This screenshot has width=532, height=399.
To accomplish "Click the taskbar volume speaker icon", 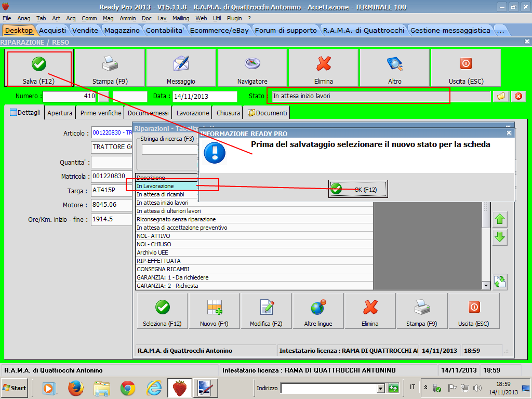I will click(x=477, y=388).
